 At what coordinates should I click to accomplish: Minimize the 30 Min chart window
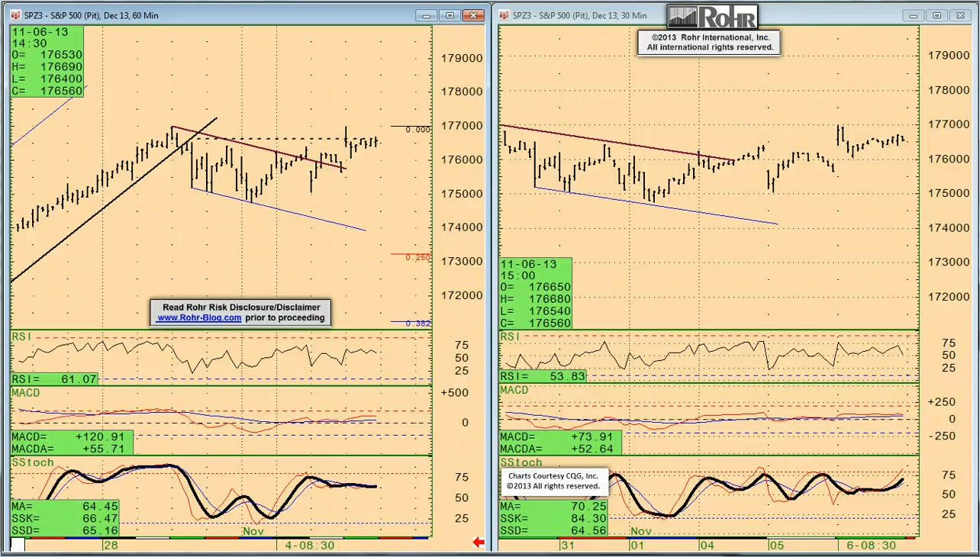coord(913,15)
